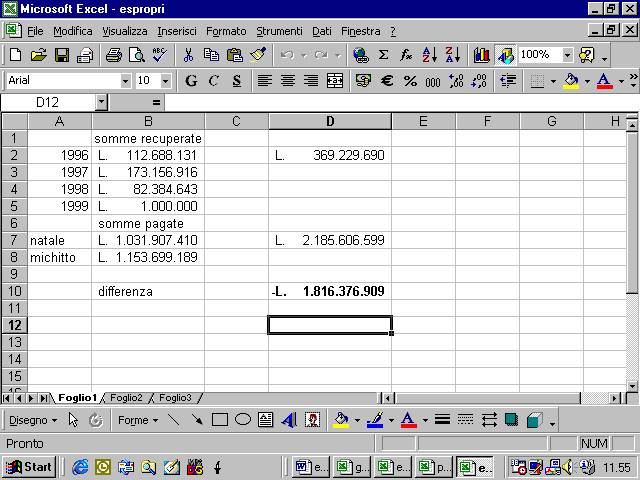Open Word document taskbar button
640x480 pixels.
310,467
